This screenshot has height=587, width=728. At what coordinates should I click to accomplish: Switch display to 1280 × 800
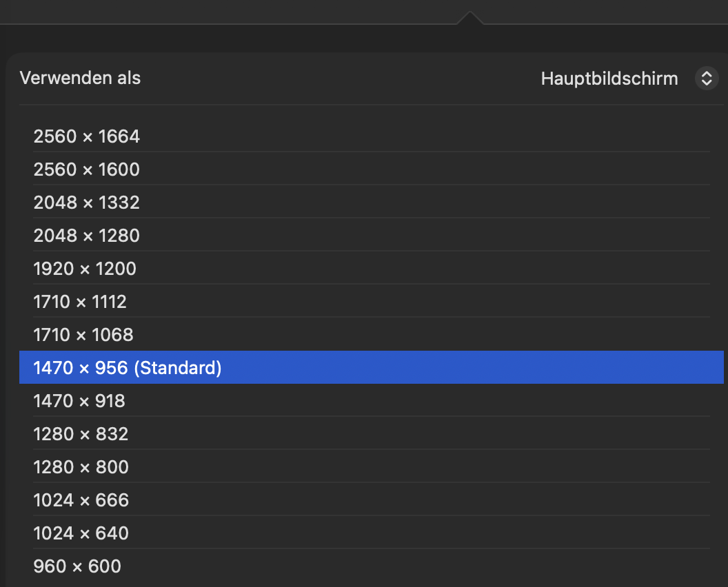[x=81, y=467]
